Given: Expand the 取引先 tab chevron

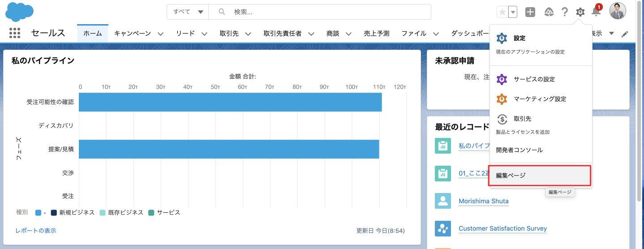Looking at the screenshot, I should [x=248, y=34].
